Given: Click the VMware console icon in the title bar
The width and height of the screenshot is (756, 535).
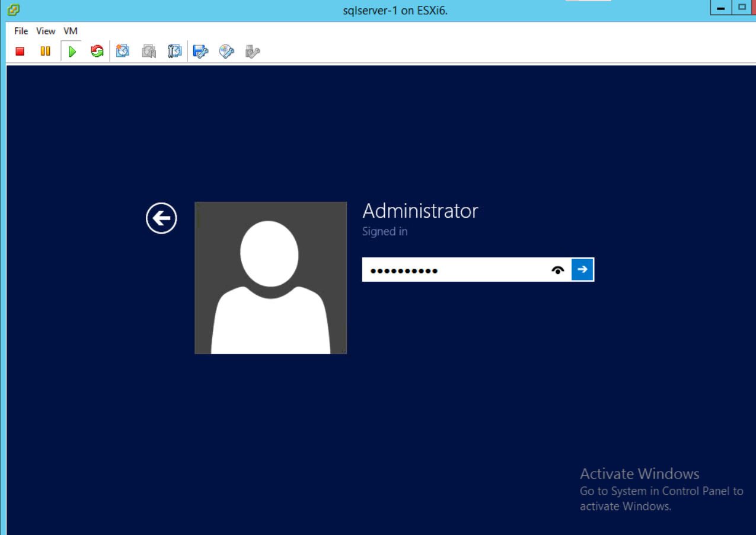Looking at the screenshot, I should tap(13, 9).
